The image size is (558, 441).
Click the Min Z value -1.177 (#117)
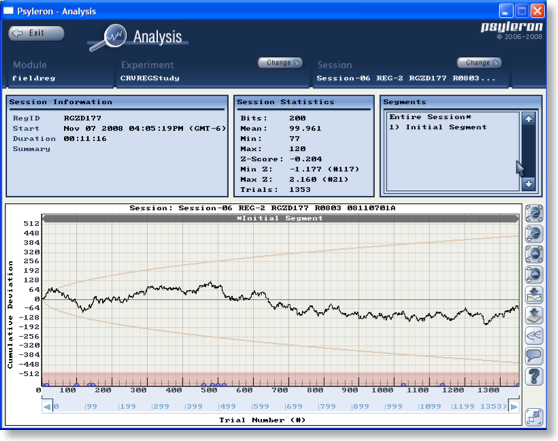[x=324, y=169]
